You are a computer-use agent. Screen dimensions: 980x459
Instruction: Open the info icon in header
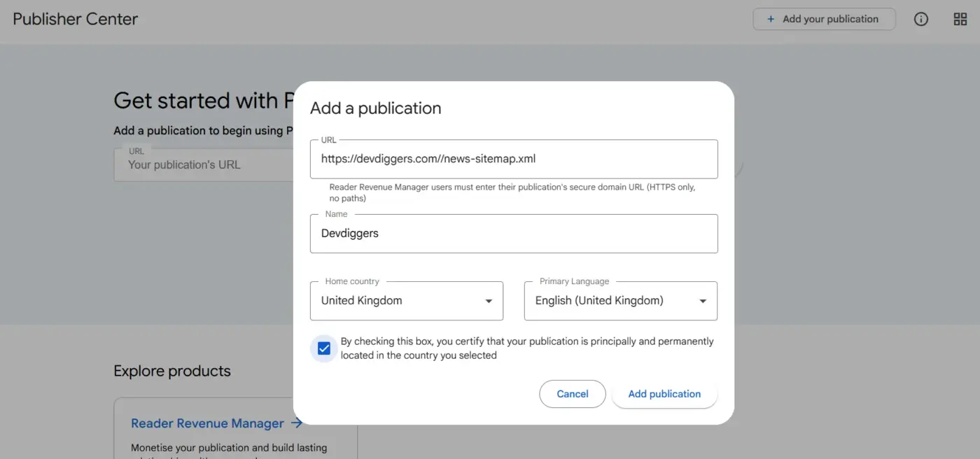click(x=921, y=20)
